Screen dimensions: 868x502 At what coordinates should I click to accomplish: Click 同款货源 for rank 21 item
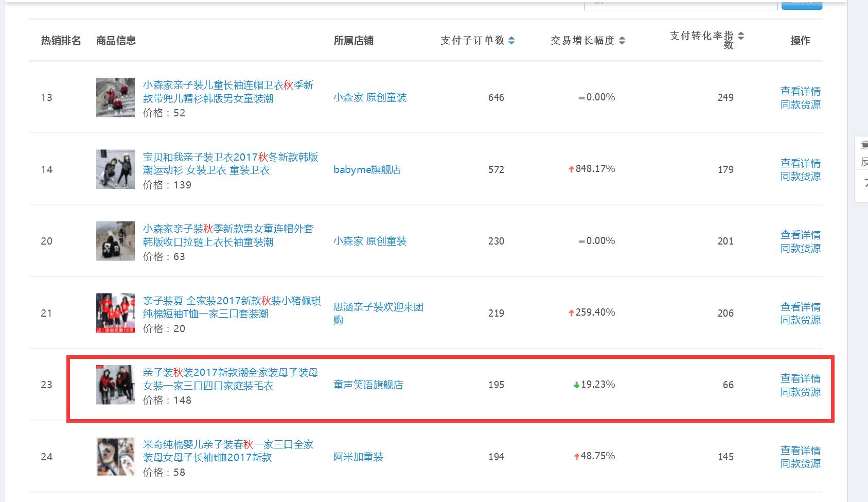click(x=801, y=320)
